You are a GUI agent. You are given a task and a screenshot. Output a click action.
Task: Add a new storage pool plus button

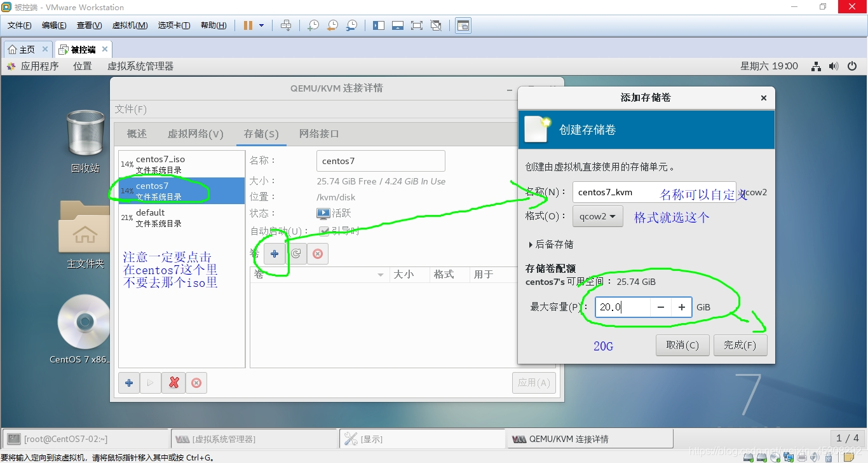(129, 383)
